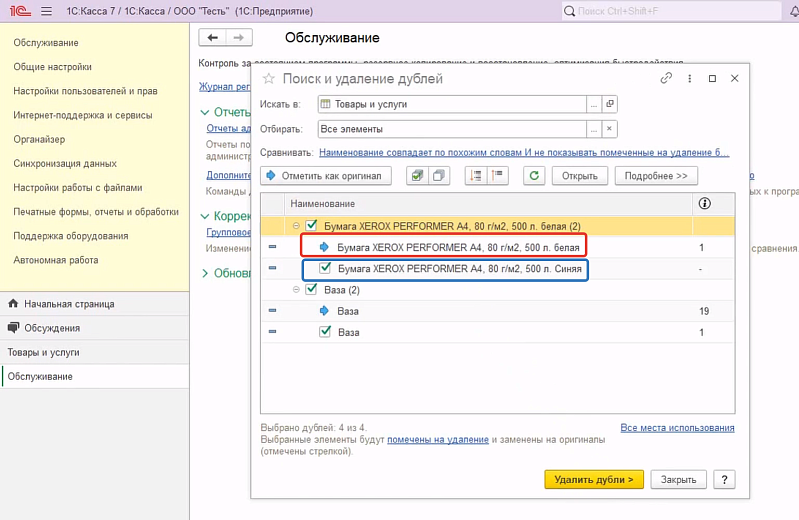This screenshot has width=799, height=520.
Task: Open the Все места использования link
Action: click(x=677, y=427)
